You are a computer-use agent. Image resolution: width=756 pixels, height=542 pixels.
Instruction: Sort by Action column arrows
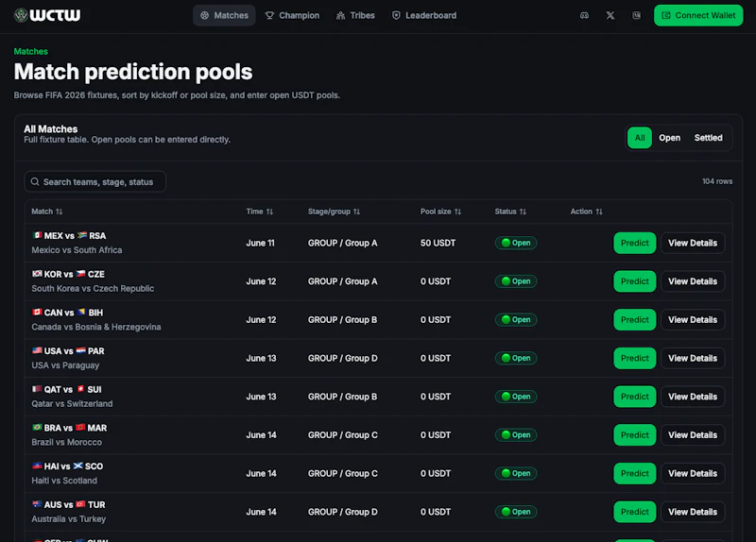click(599, 212)
